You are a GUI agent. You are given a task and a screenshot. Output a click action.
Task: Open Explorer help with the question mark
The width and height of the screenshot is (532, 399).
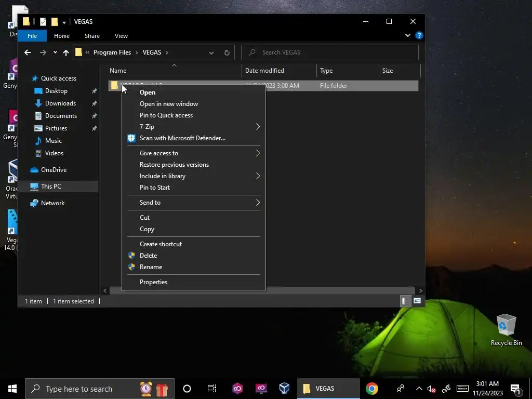click(x=419, y=35)
